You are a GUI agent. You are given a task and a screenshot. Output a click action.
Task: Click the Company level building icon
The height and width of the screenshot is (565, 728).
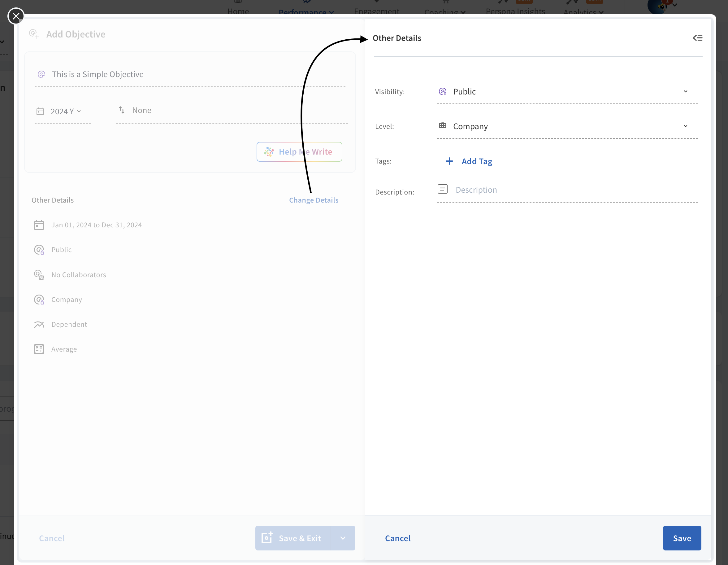442,126
